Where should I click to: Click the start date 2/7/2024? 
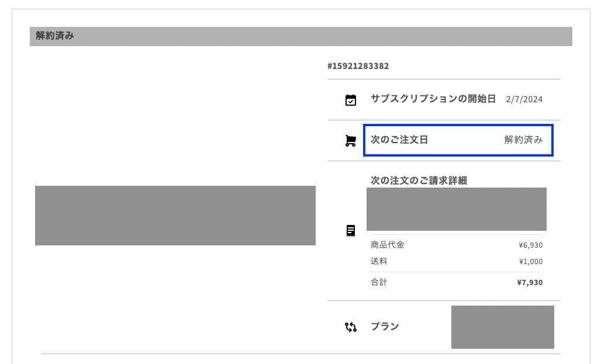(x=524, y=99)
